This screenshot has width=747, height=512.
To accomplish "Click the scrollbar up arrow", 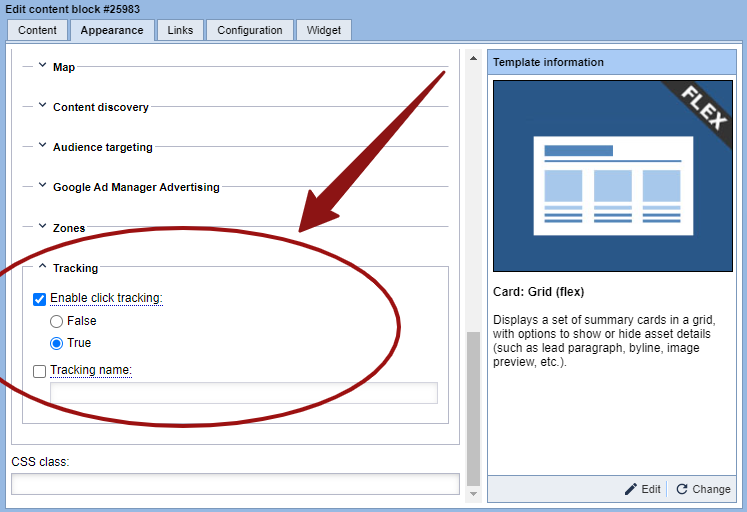I will [x=474, y=59].
